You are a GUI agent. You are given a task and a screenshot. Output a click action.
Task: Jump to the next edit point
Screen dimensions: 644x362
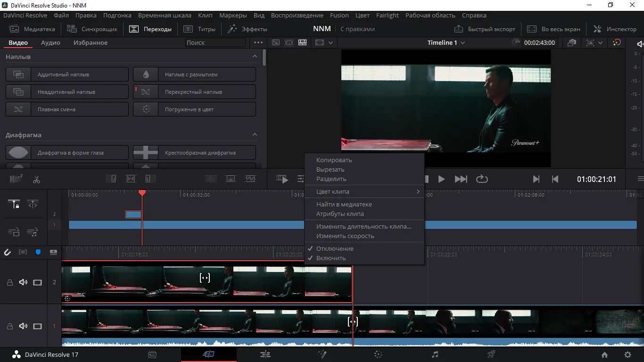(x=536, y=179)
